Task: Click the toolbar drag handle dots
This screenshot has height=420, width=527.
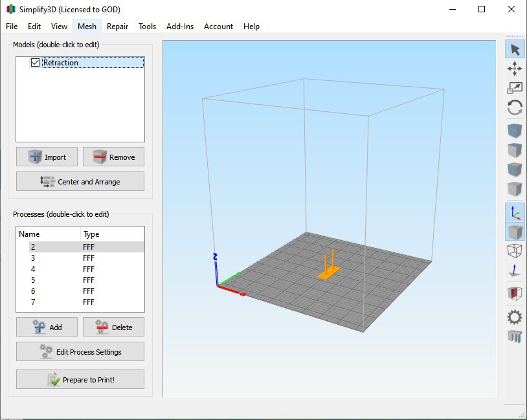Action: [515, 36]
